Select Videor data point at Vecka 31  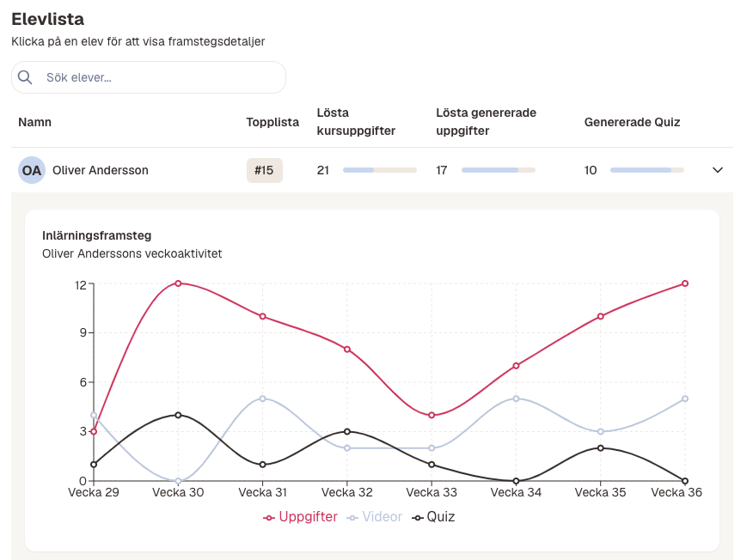[x=262, y=399]
